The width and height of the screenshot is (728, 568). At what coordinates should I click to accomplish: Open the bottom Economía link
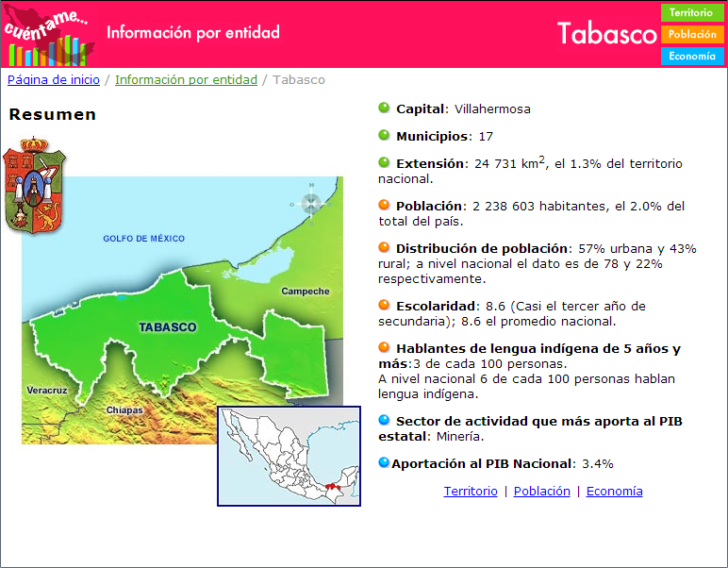click(x=614, y=492)
